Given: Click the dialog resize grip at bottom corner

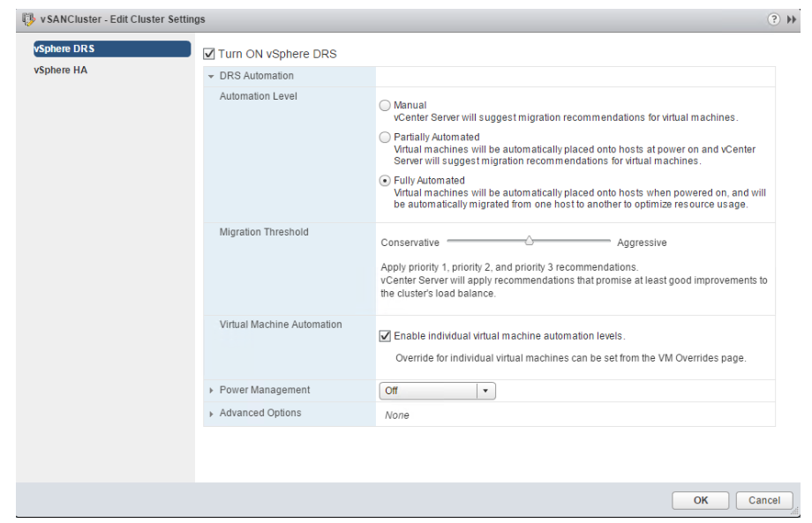Looking at the screenshot, I should tap(795, 511).
